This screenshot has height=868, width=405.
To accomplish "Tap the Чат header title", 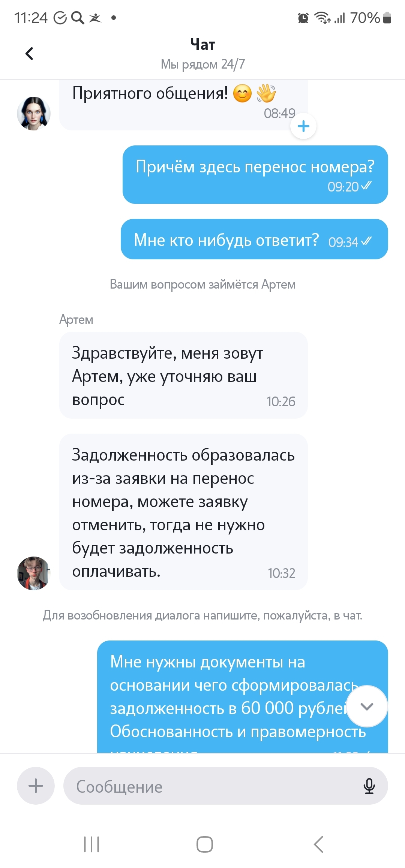I will [x=202, y=45].
